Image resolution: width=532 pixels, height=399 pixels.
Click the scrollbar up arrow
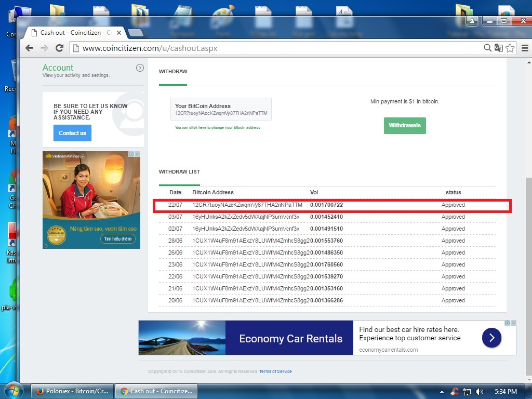[528, 62]
